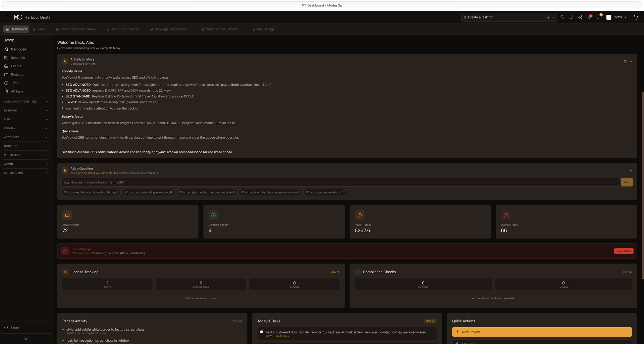Switch to the Communications: Inbox tab
Screen dimensions: 644x344
coord(77,29)
